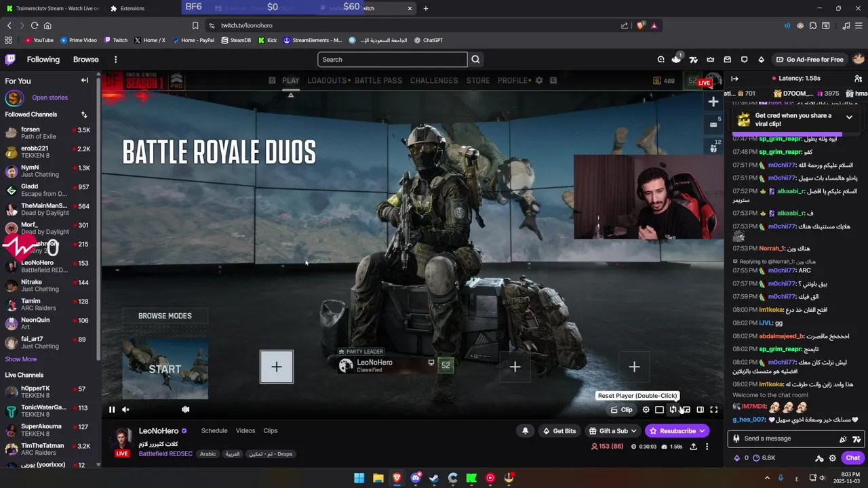Collapse the viral clip cred banner
This screenshot has width=868, height=488.
click(849, 117)
